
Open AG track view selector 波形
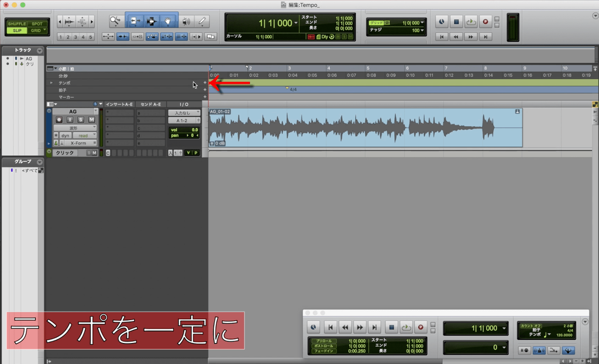pyautogui.click(x=75, y=128)
